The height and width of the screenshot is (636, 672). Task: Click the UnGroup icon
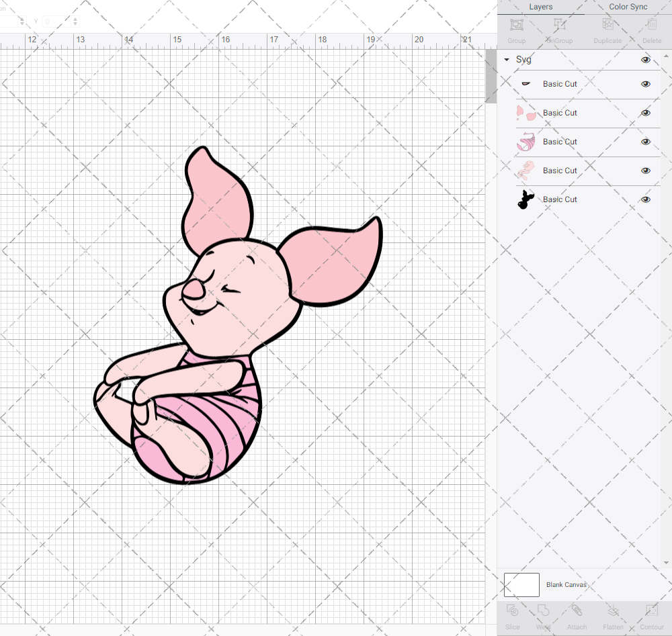(x=559, y=25)
